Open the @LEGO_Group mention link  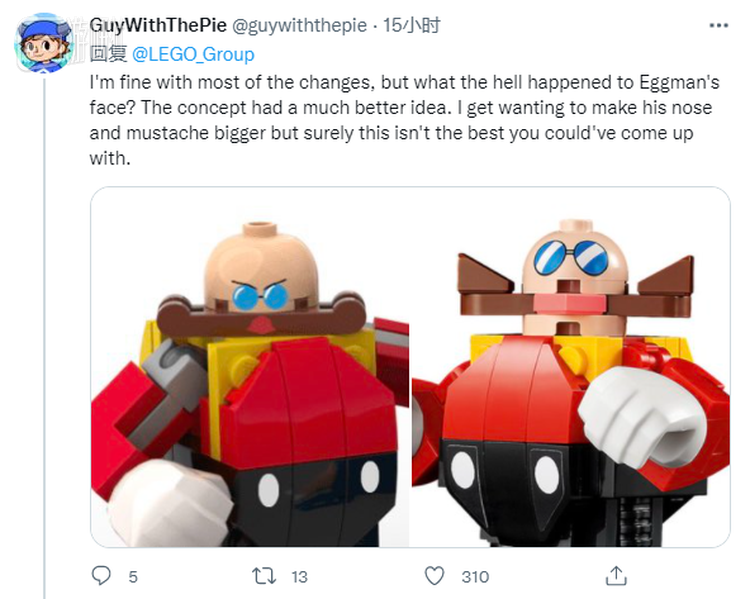[193, 54]
